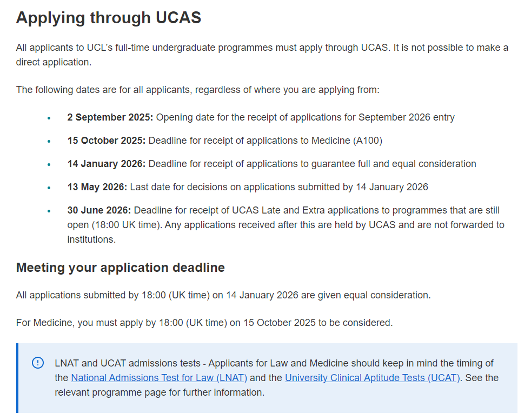Open the University Clinical Aptitude Tests (UCAT) link
The image size is (531, 420).
372,378
